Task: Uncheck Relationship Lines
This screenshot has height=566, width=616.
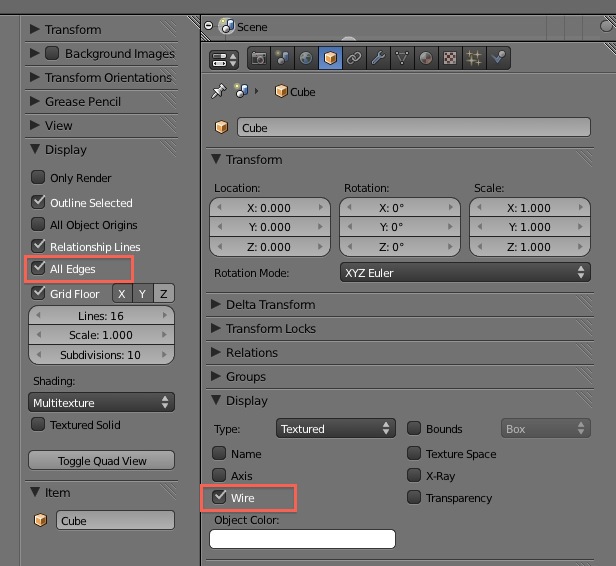Action: 38,246
